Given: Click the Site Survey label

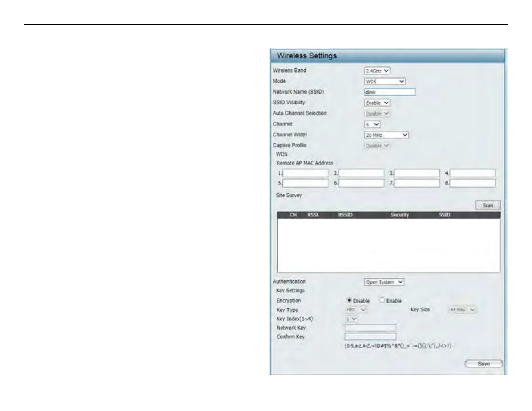Looking at the screenshot, I should [289, 195].
